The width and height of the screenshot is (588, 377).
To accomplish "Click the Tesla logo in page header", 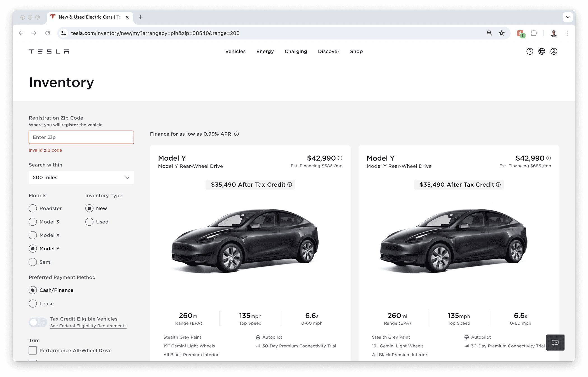I will [x=49, y=51].
